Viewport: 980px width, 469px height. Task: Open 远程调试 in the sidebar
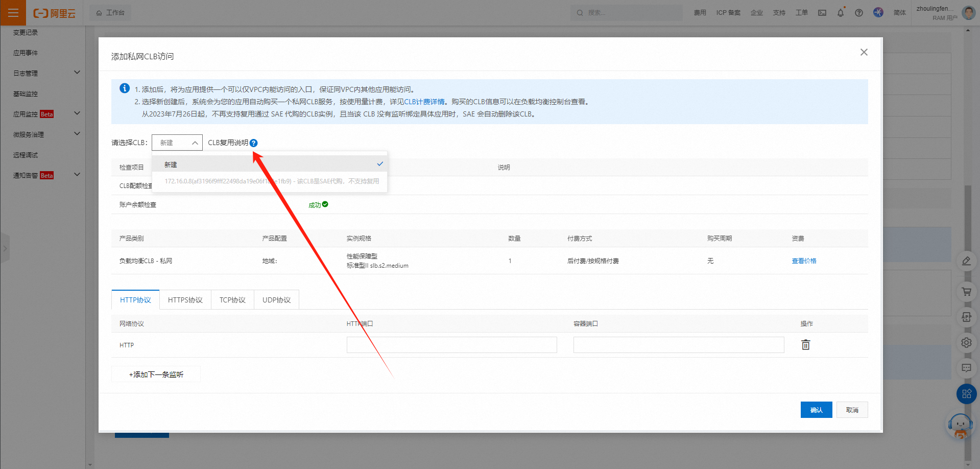pos(26,155)
